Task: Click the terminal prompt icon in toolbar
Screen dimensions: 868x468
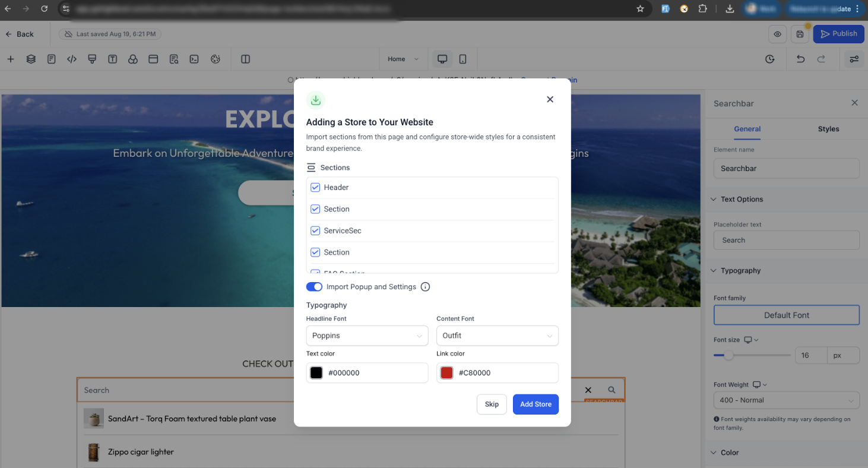Action: tap(194, 59)
